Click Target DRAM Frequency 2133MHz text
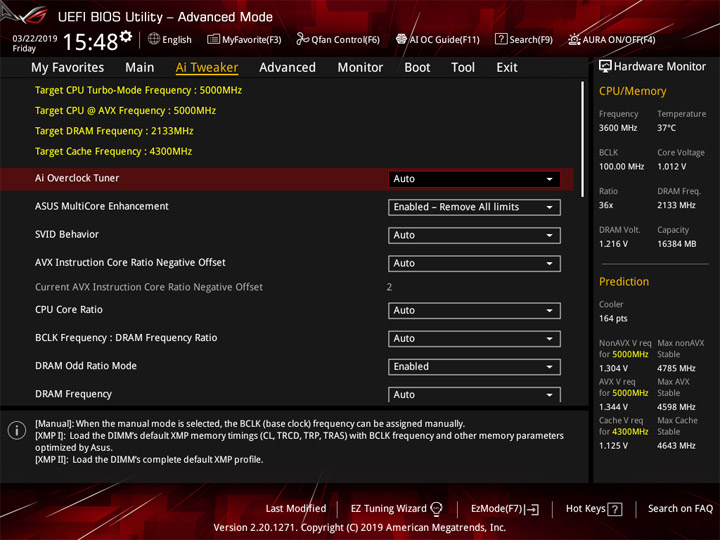The image size is (720, 540). click(114, 131)
